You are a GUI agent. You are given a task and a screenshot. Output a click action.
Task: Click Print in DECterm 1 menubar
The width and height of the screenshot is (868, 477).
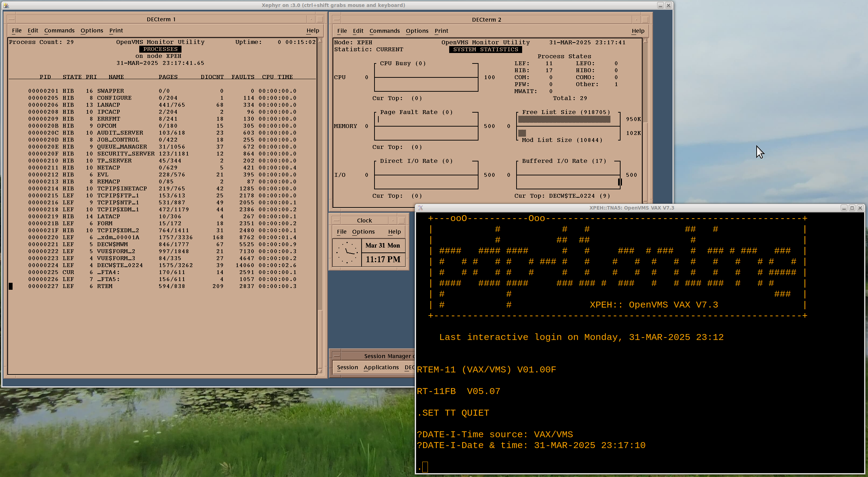click(x=116, y=31)
